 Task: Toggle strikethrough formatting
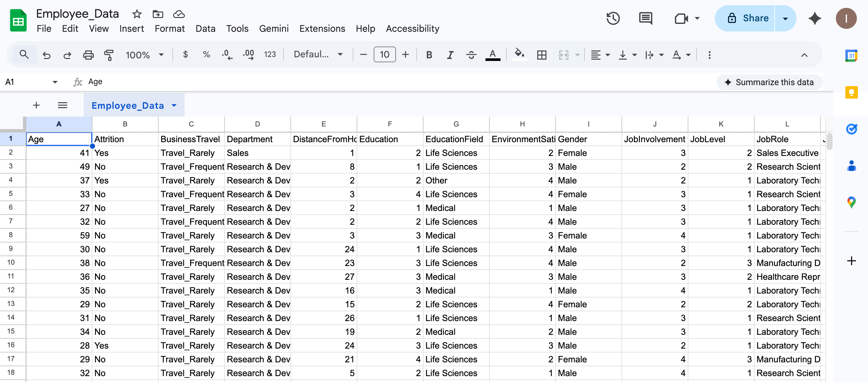tap(471, 55)
